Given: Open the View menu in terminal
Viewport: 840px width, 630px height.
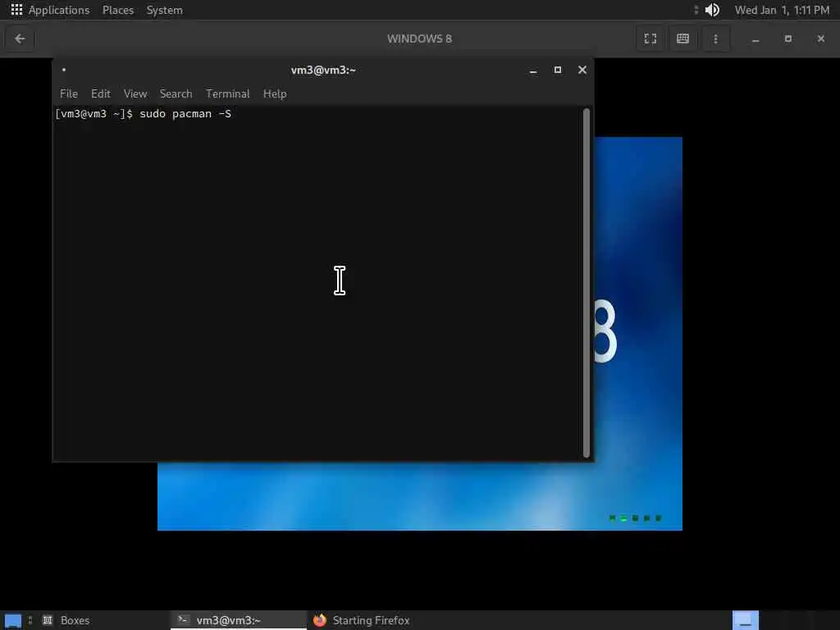Looking at the screenshot, I should pos(135,94).
